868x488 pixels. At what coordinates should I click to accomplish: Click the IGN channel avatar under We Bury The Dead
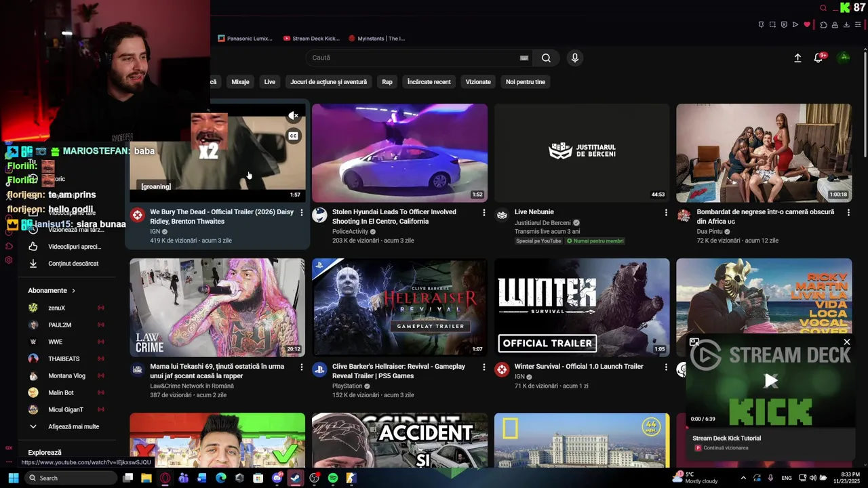click(138, 216)
